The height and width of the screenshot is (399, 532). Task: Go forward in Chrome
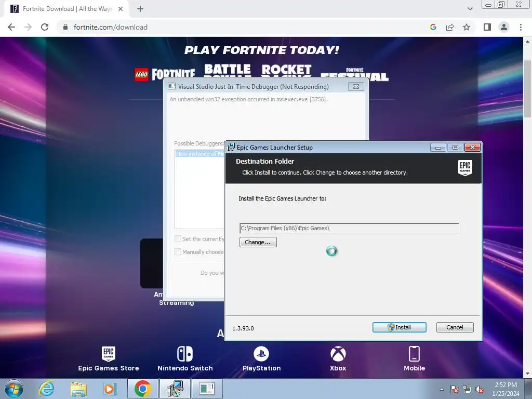tap(28, 27)
